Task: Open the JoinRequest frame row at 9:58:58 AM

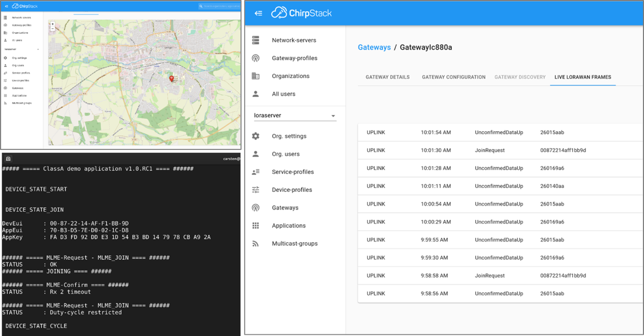Action: pos(500,276)
